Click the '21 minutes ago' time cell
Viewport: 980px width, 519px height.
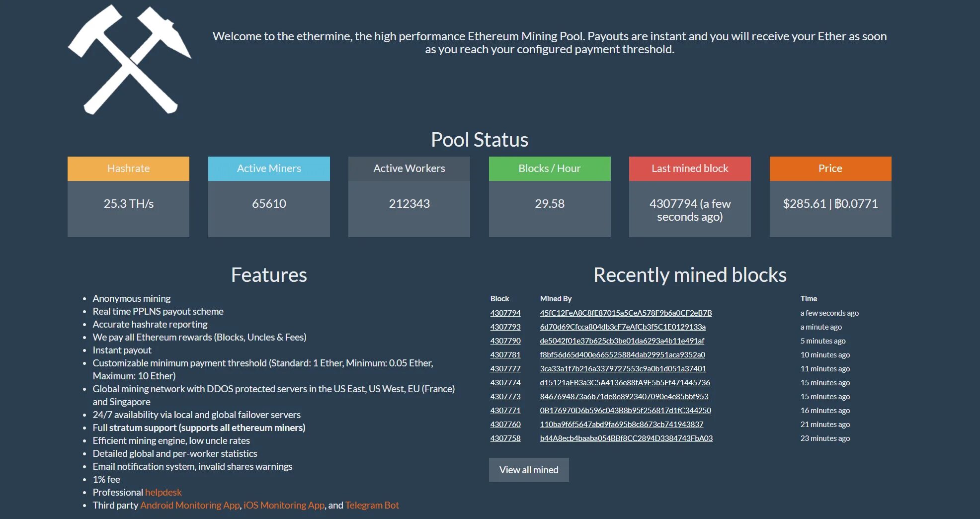click(x=825, y=425)
